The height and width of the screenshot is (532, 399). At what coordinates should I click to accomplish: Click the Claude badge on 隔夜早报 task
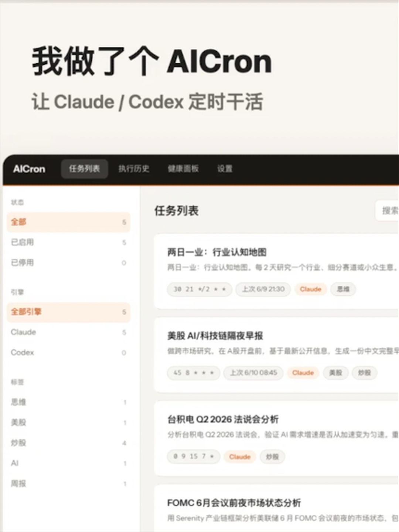coord(303,373)
